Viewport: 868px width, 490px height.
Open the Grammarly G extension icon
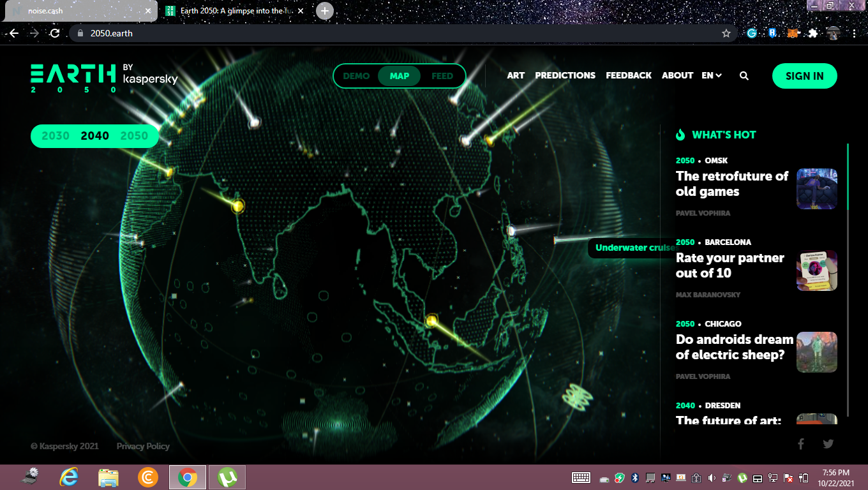pyautogui.click(x=752, y=33)
